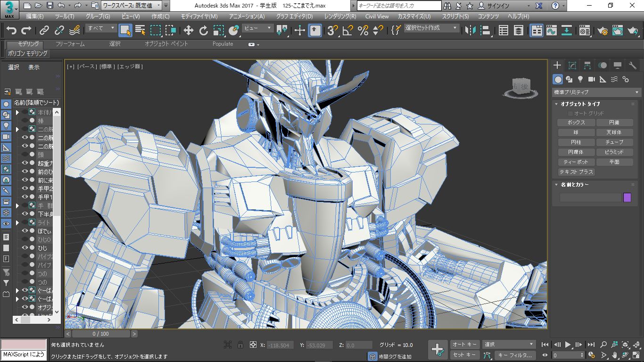Toggle the Scene Explorer toolbar icon

(504, 31)
